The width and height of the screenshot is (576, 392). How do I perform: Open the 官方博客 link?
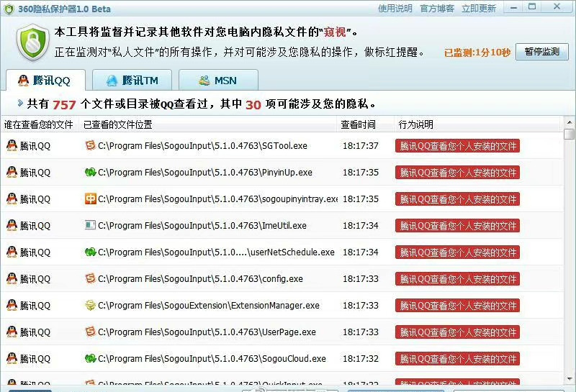pyautogui.click(x=437, y=8)
